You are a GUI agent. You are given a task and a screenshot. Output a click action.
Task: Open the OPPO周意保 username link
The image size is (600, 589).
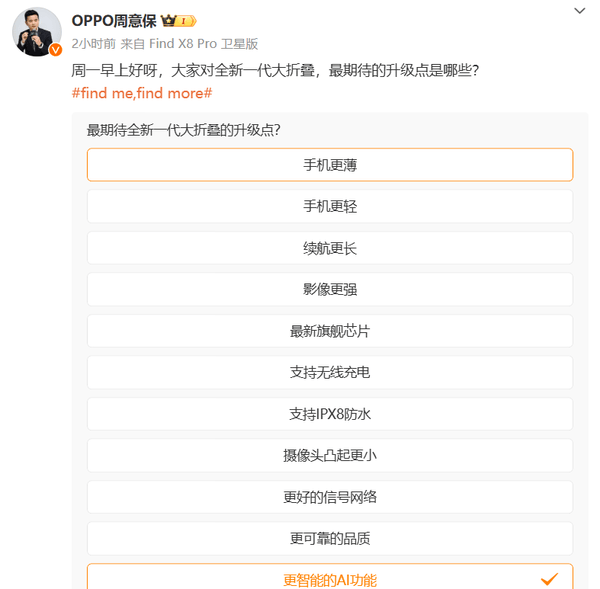[114, 21]
